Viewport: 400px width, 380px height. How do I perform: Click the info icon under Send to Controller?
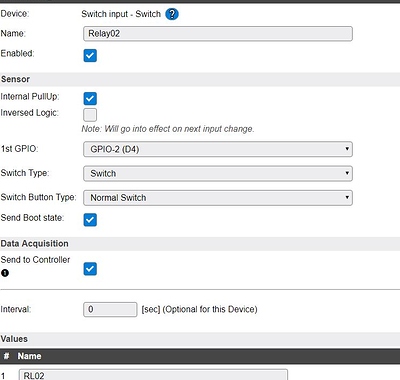pos(5,273)
